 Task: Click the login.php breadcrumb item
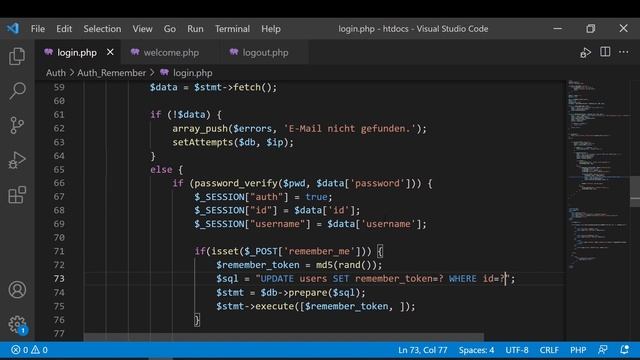(193, 73)
